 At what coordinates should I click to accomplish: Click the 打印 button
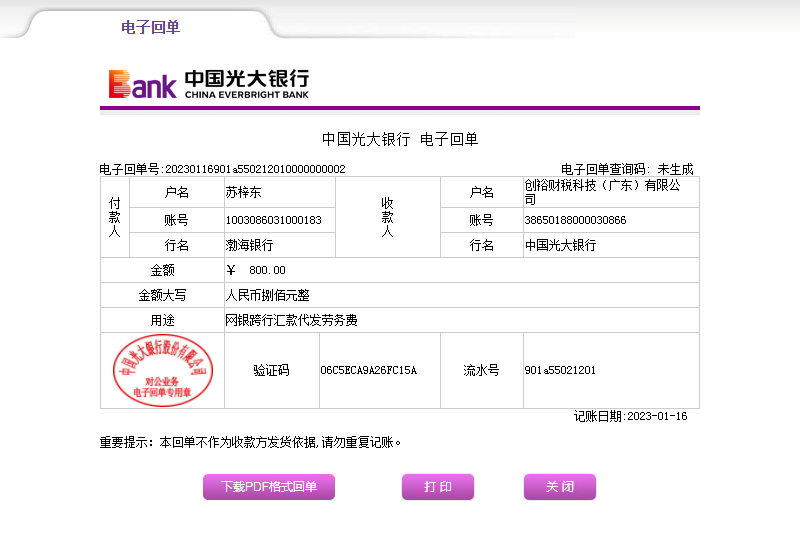click(438, 487)
